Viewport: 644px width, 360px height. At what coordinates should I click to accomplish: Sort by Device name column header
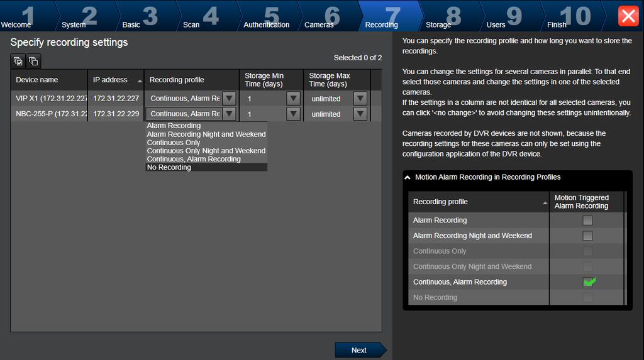click(x=49, y=80)
